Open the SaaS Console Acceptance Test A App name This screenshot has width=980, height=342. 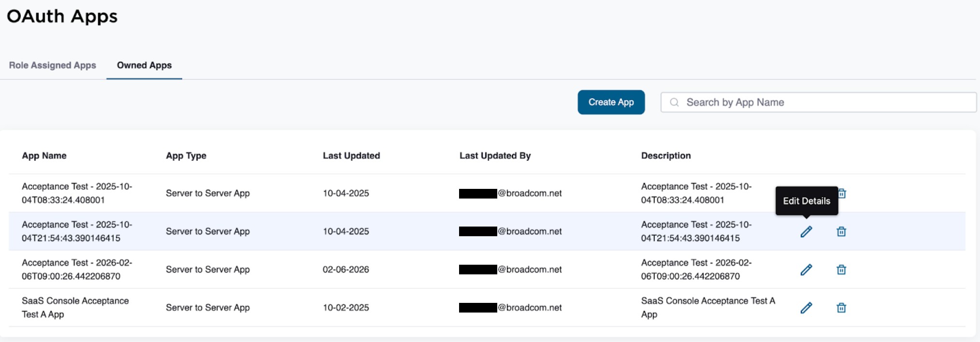75,307
